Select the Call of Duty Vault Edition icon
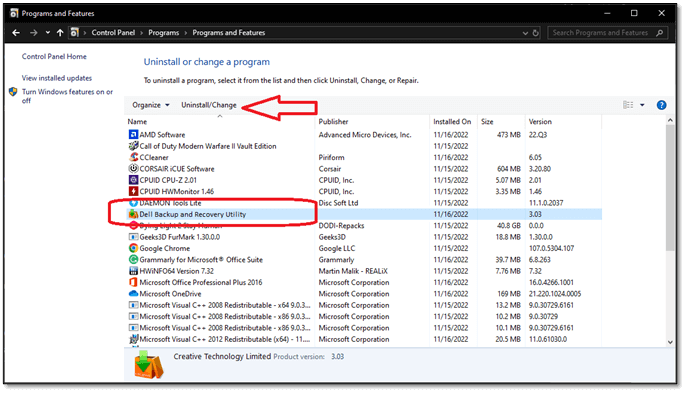 tap(133, 146)
